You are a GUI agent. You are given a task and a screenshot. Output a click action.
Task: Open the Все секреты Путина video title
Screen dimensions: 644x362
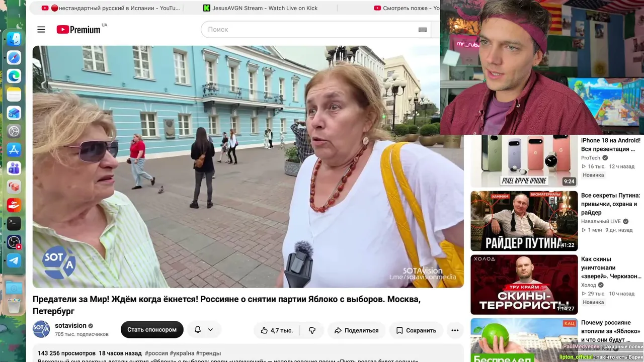tap(610, 204)
